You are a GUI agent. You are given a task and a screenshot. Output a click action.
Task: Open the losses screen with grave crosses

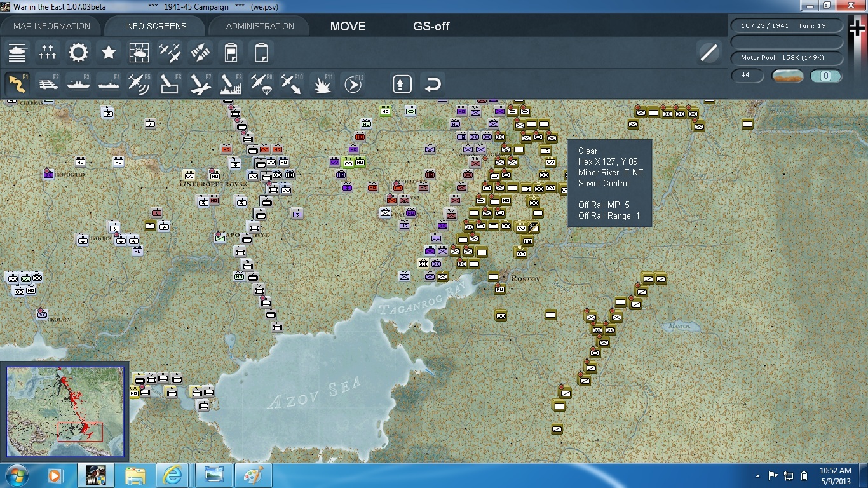(48, 53)
